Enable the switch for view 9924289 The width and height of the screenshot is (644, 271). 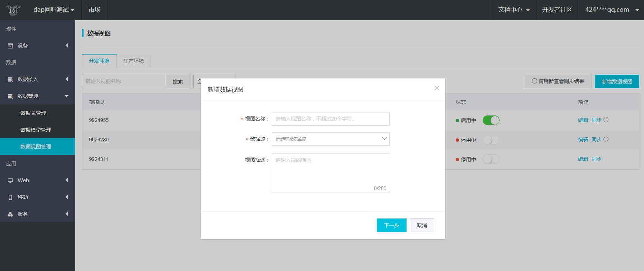[491, 140]
